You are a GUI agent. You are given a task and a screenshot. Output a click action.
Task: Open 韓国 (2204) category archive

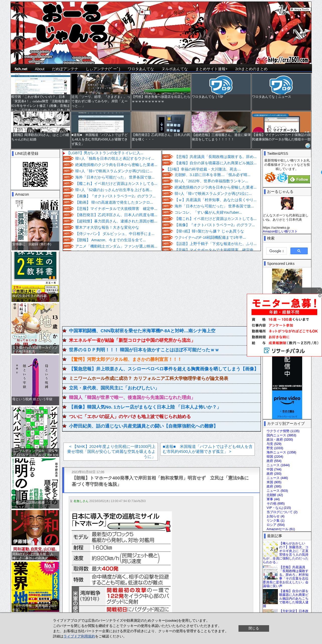click(x=275, y=456)
